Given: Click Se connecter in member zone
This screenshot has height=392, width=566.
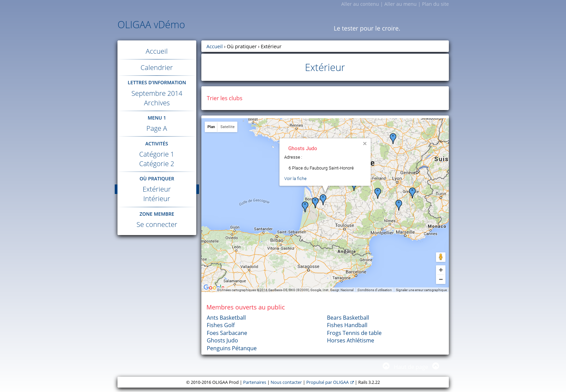Looking at the screenshot, I should pyautogui.click(x=157, y=225).
